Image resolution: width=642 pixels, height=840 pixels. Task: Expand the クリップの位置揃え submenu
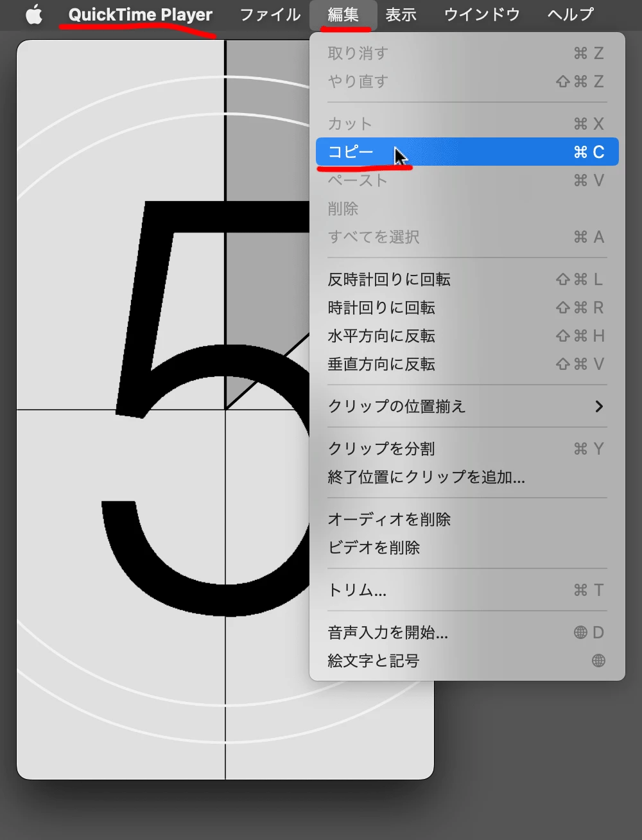pyautogui.click(x=467, y=407)
